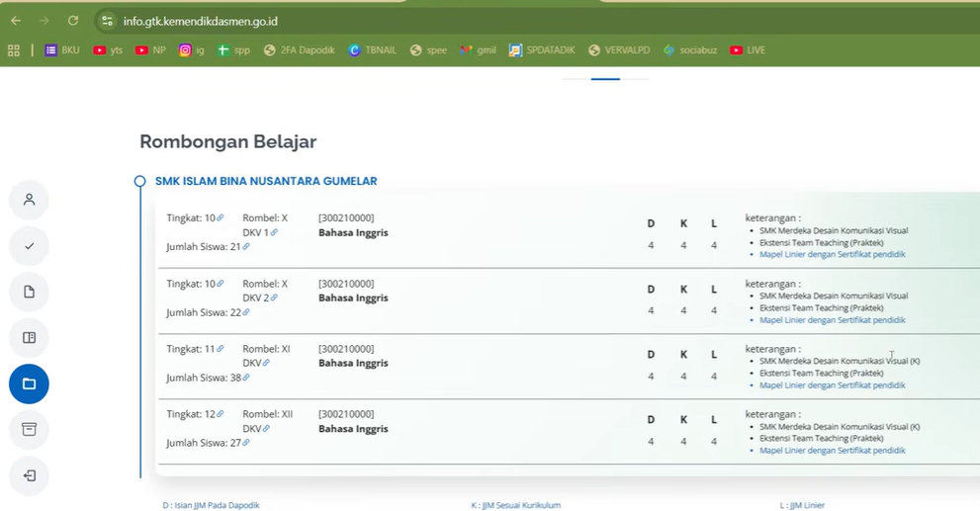Viewport: 980px width, 511px height.
Task: Click 'L : JJM Linier' legend
Action: pos(802,505)
